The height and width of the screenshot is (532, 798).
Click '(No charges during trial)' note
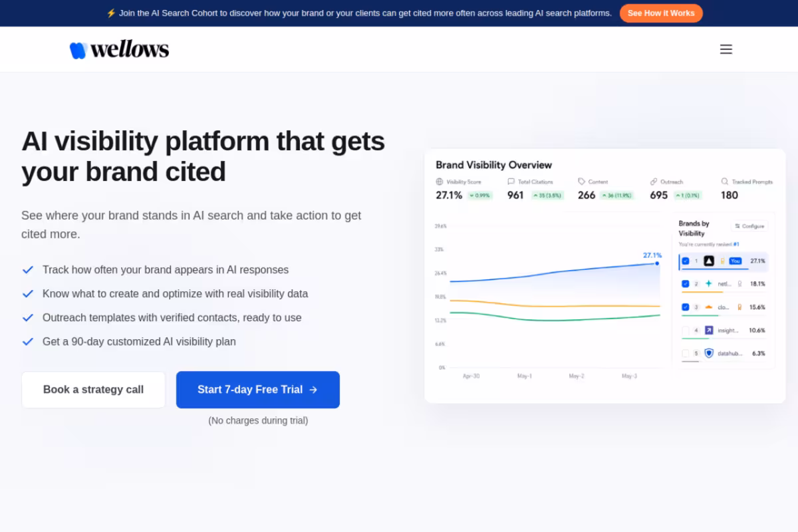coord(258,420)
